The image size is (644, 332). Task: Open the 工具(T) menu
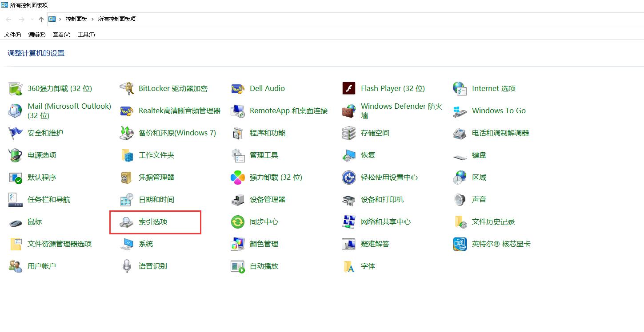point(86,35)
